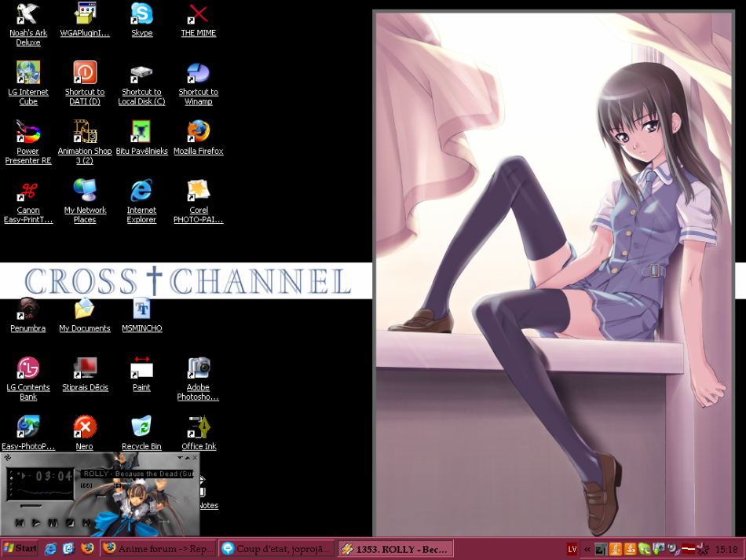Open the MSMINCHO font file

click(142, 315)
